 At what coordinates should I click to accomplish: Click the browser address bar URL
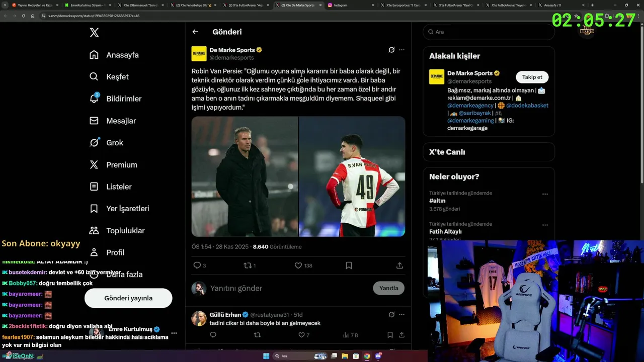(94, 16)
